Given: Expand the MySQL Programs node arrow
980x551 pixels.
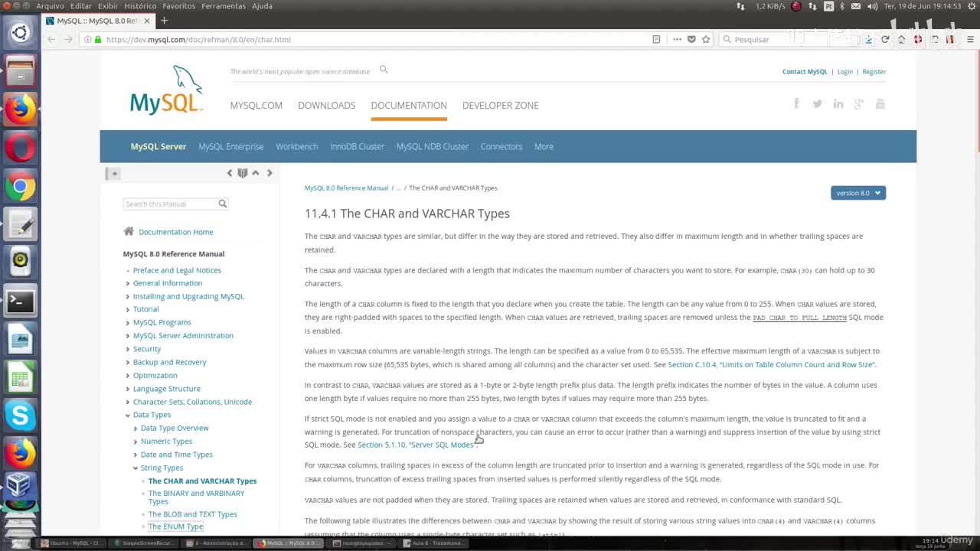Looking at the screenshot, I should pos(128,322).
